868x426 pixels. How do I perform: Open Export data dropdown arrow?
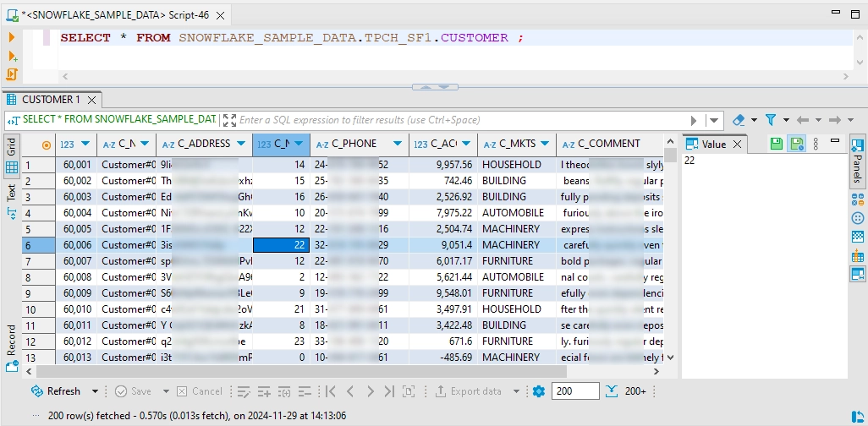pos(516,391)
